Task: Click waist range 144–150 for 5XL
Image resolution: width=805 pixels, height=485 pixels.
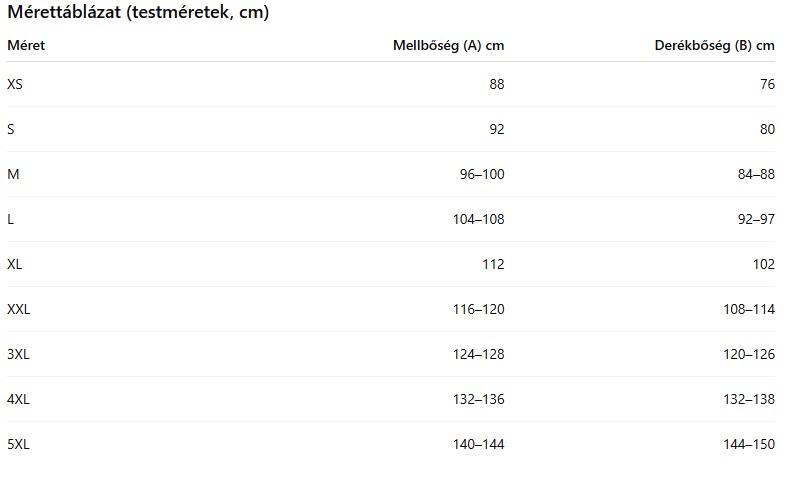Action: coord(749,444)
